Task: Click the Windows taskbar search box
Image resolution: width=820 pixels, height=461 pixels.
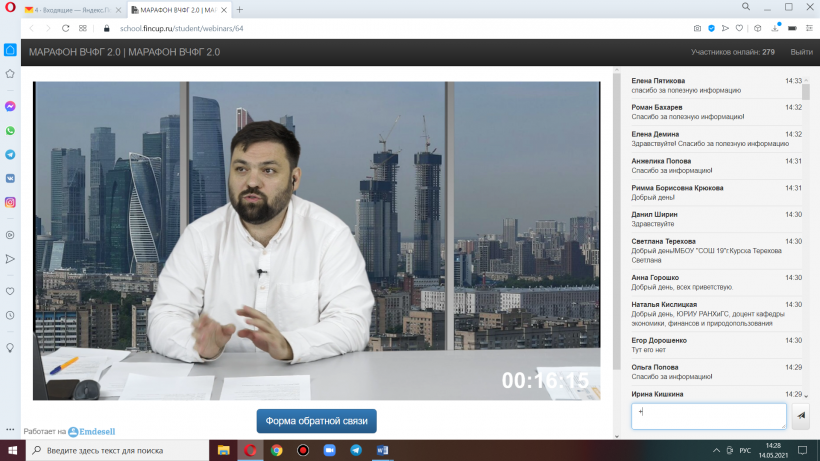Action: coord(117,450)
